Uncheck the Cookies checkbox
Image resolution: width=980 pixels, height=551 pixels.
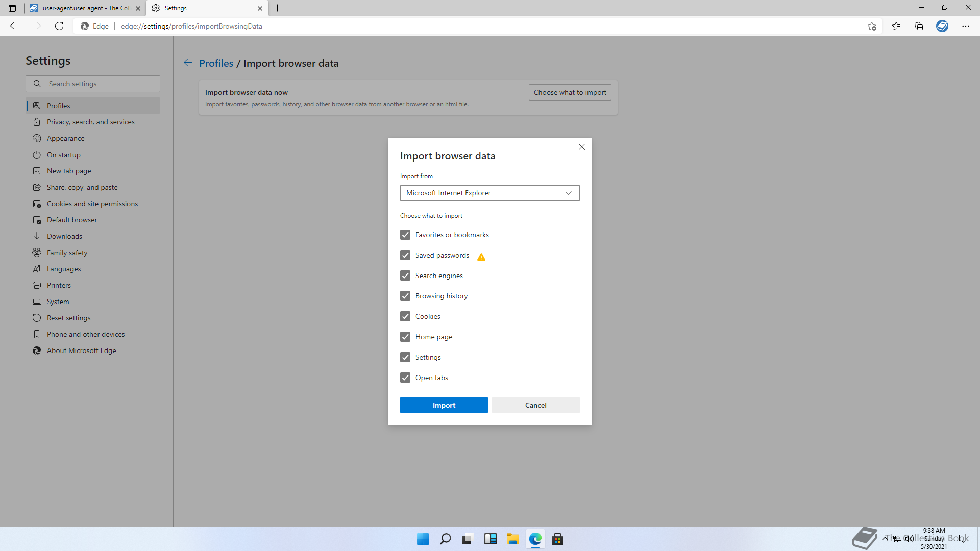(x=405, y=316)
